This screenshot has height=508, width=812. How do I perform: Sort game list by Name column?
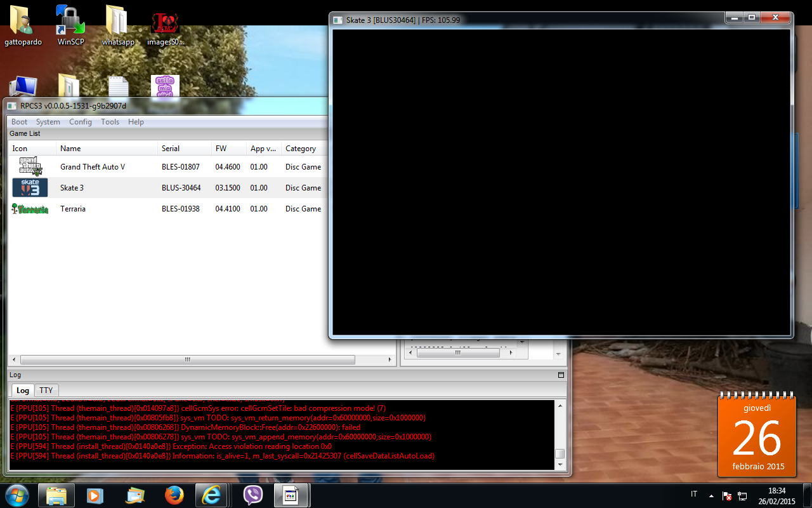click(107, 149)
